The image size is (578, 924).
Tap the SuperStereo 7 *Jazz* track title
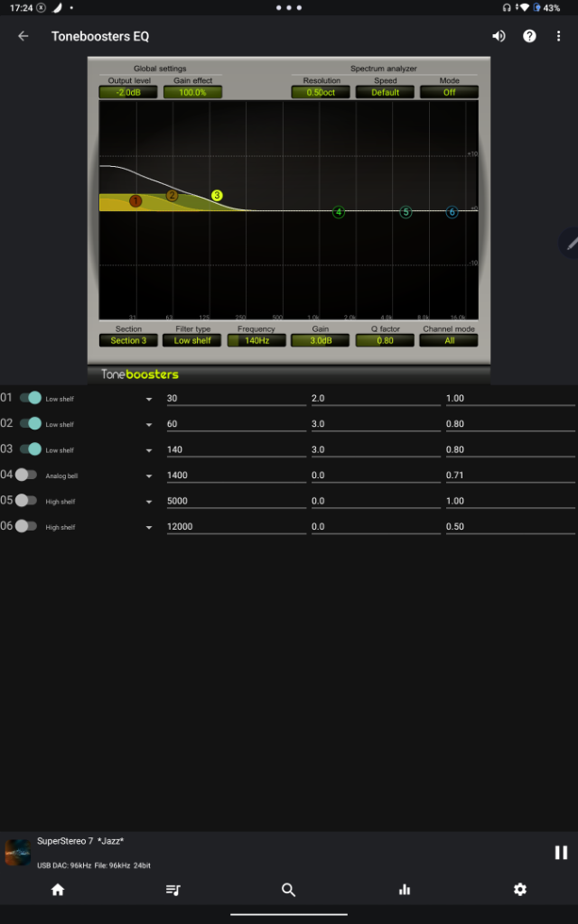[80, 841]
